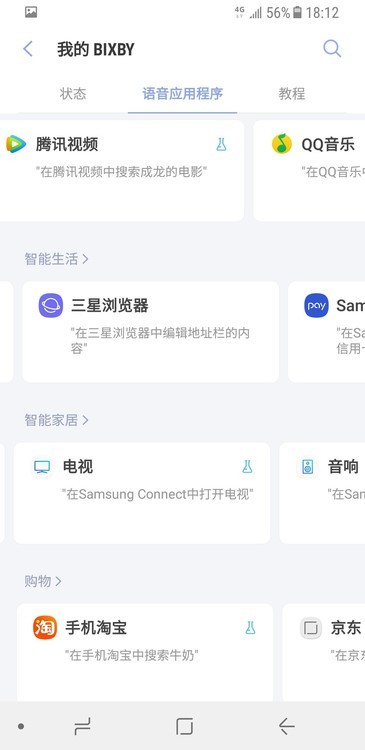Tap the labs flask on 电视 card
The width and height of the screenshot is (365, 750).
pyautogui.click(x=247, y=466)
